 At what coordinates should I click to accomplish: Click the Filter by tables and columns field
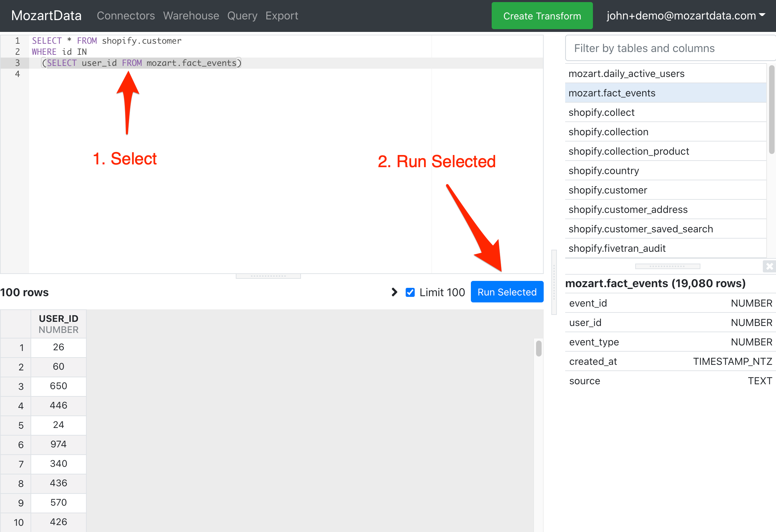point(670,48)
